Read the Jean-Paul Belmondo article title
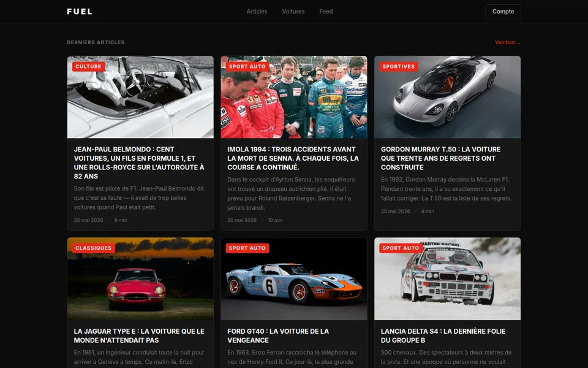 tap(140, 163)
